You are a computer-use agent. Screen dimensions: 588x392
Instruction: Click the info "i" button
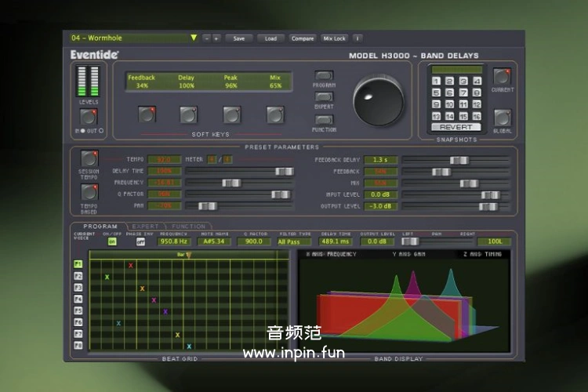358,38
